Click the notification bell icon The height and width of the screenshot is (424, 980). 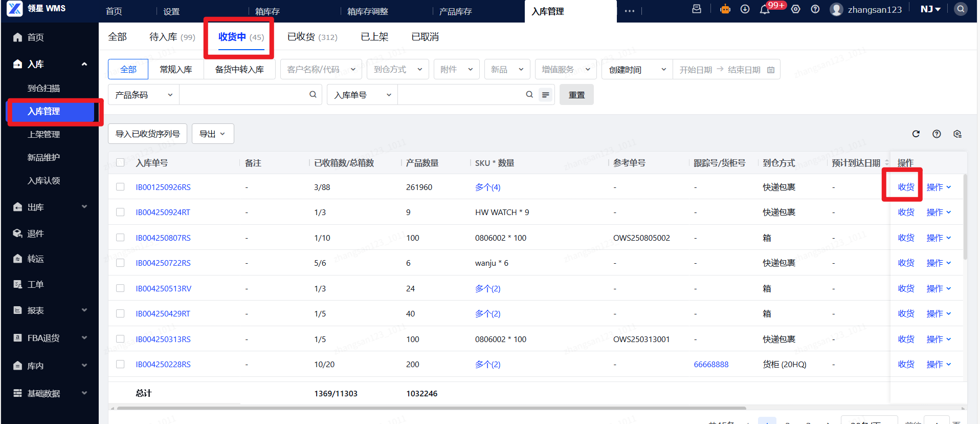765,10
